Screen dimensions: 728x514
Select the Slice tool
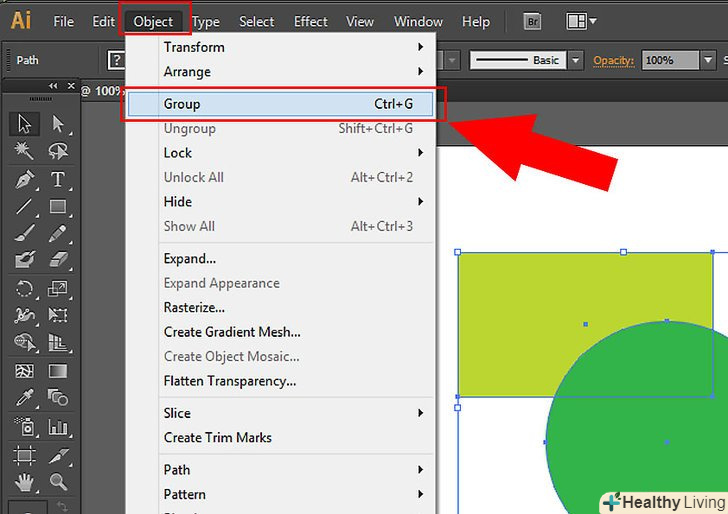(x=58, y=455)
